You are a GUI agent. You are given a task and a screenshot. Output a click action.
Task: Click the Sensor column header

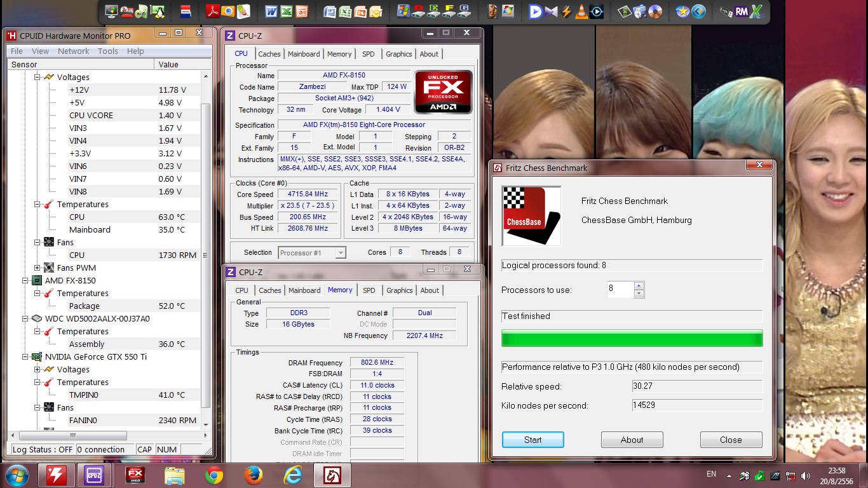[x=81, y=64]
